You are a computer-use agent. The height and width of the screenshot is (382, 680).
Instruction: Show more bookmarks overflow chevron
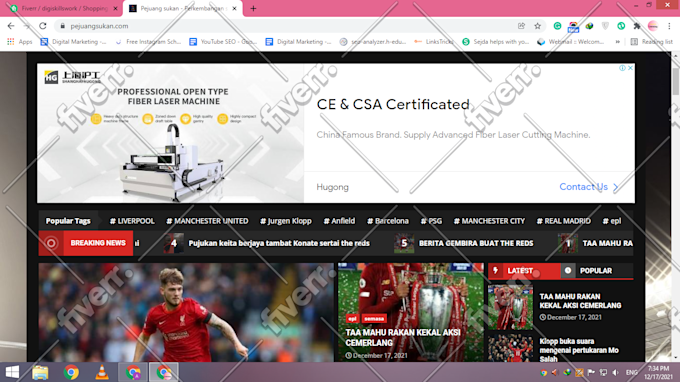click(x=618, y=42)
